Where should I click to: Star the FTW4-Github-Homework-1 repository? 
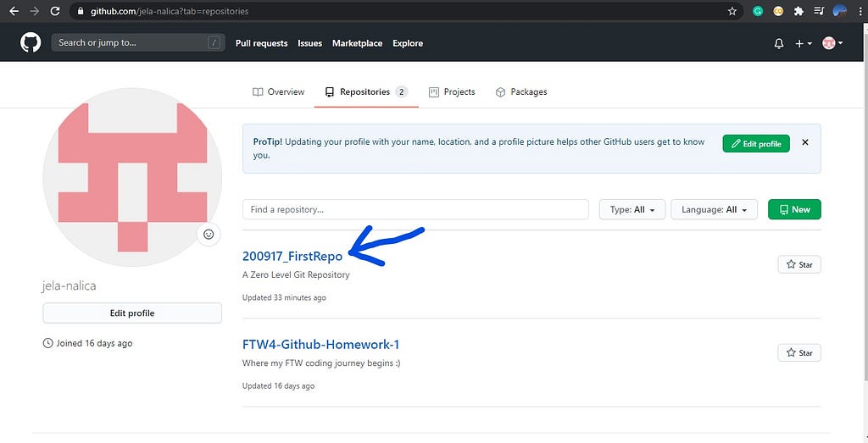(799, 353)
